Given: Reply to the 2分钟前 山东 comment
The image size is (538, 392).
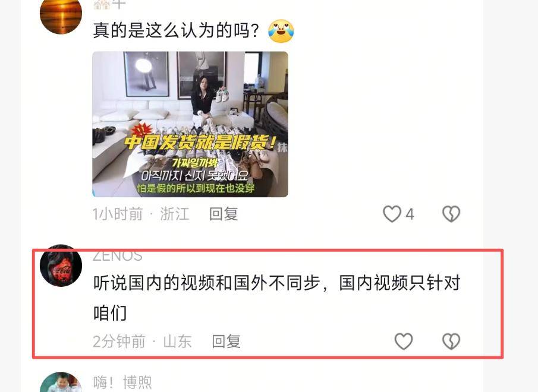Looking at the screenshot, I should (x=226, y=342).
